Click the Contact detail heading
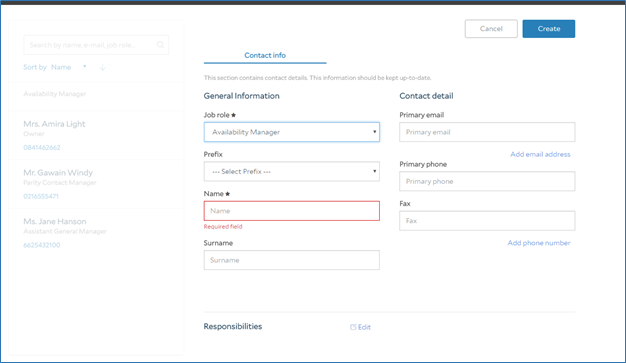The height and width of the screenshot is (363, 626). 426,96
